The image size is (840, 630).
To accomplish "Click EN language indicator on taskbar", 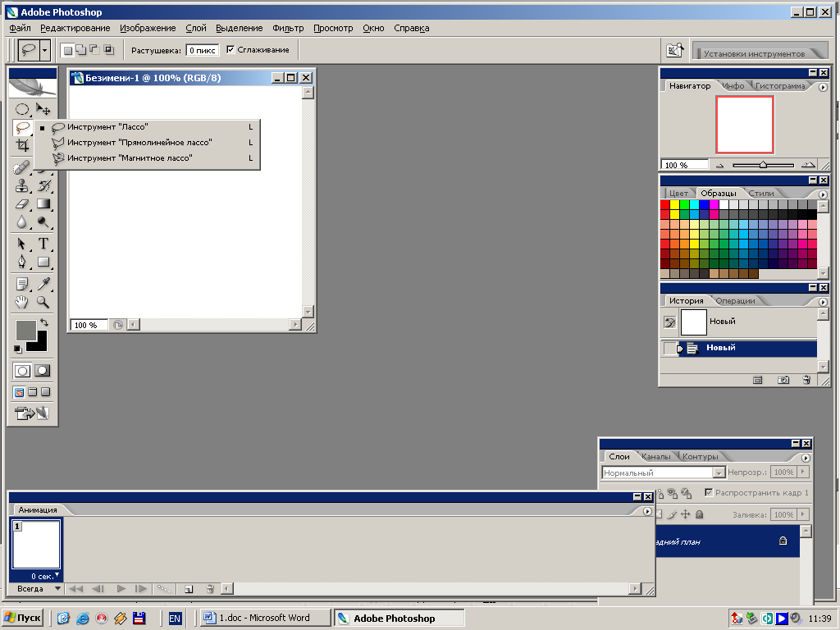I will [x=175, y=619].
